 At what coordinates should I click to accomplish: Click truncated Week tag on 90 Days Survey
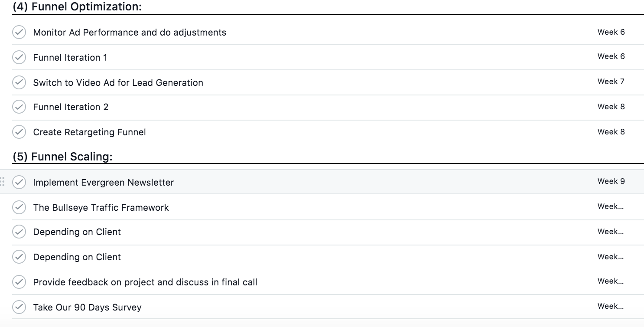(x=610, y=306)
